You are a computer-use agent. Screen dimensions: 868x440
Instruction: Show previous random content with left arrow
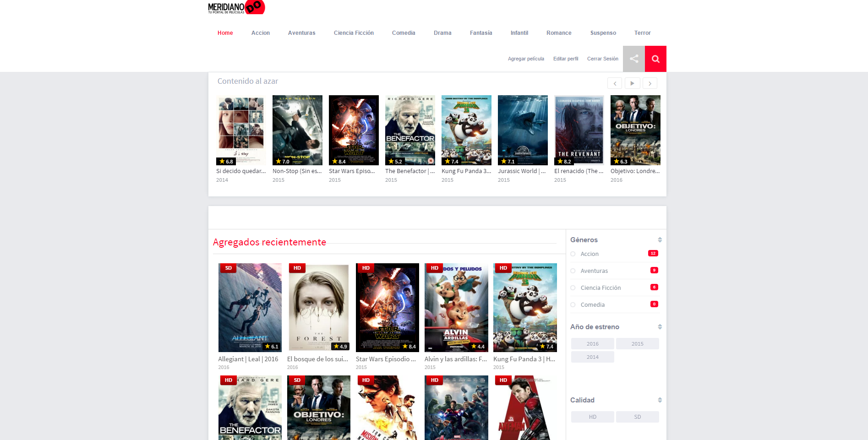[615, 83]
